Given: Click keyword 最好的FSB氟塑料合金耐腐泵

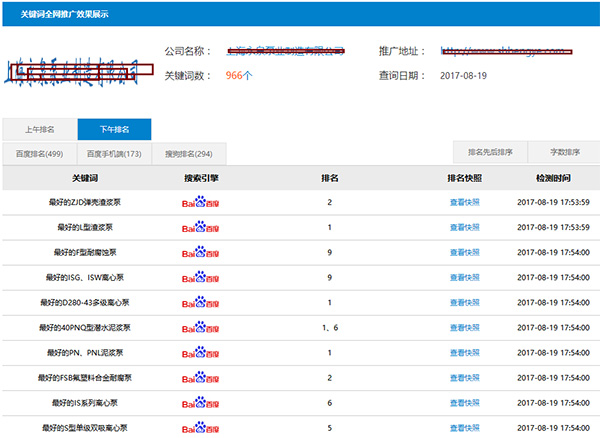Looking at the screenshot, I should point(85,378).
